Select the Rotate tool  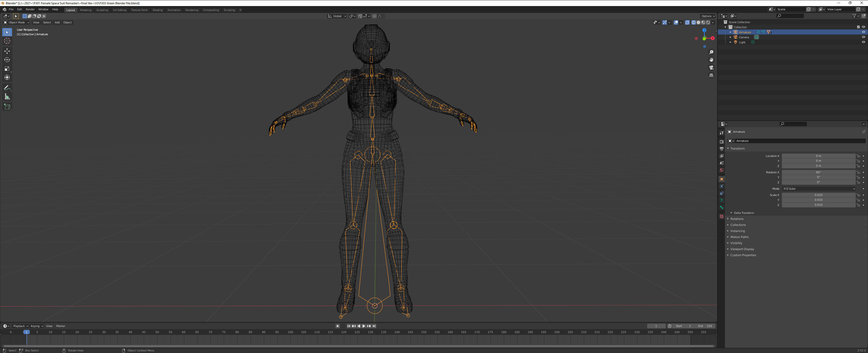(x=7, y=60)
